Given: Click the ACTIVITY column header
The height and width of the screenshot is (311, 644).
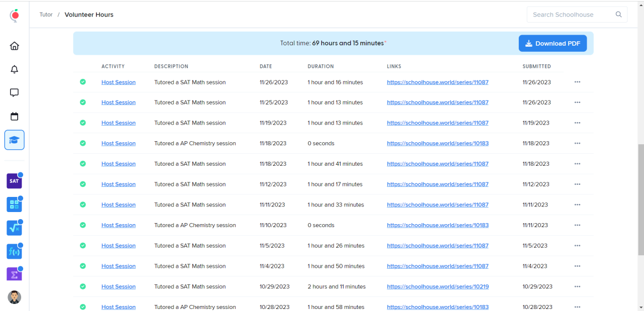Looking at the screenshot, I should pyautogui.click(x=113, y=66).
